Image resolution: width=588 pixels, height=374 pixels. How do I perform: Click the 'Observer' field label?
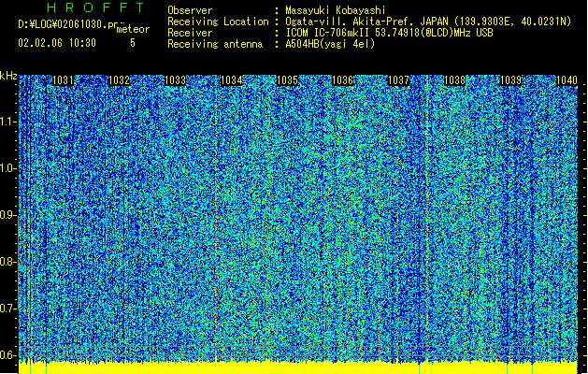[x=190, y=10]
